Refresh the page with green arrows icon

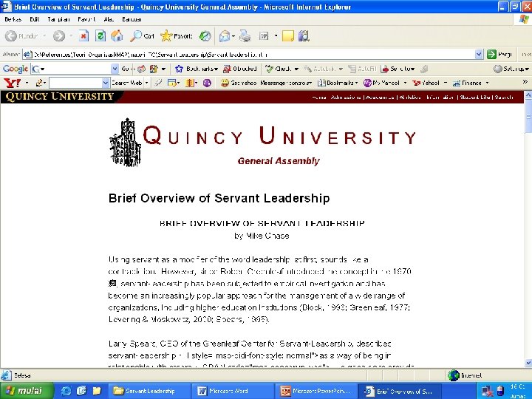pyautogui.click(x=100, y=36)
